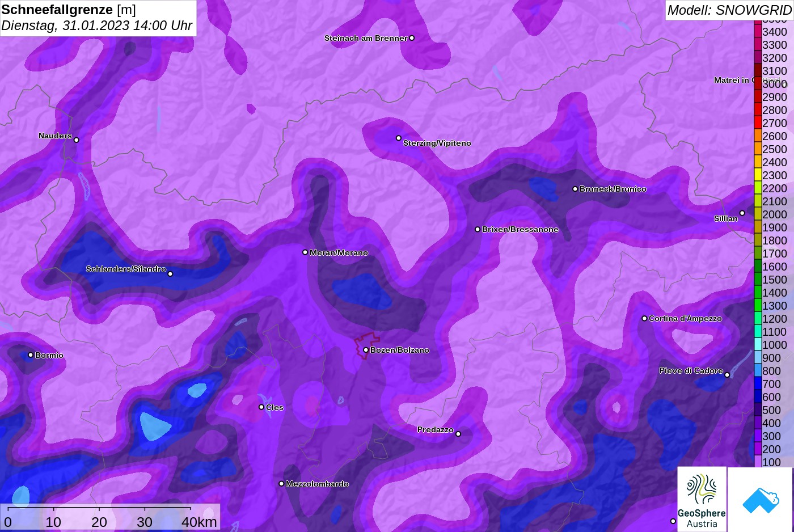Click the GeoSphere Austria logo
Screen dimensions: 794x532
click(x=702, y=500)
